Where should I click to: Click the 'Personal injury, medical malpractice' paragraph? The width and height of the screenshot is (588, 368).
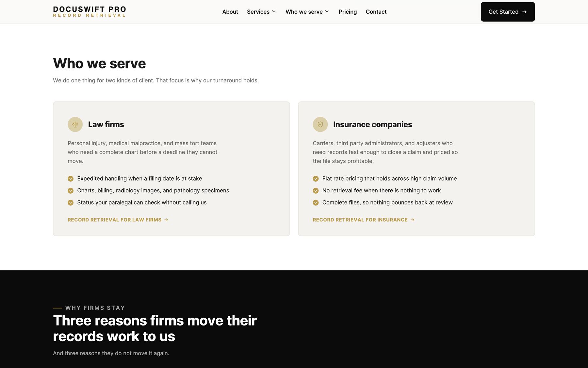[142, 152]
